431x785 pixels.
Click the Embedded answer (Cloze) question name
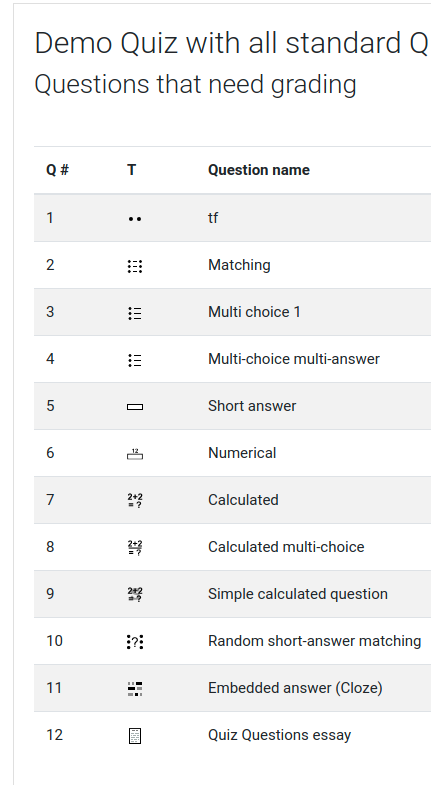click(295, 688)
